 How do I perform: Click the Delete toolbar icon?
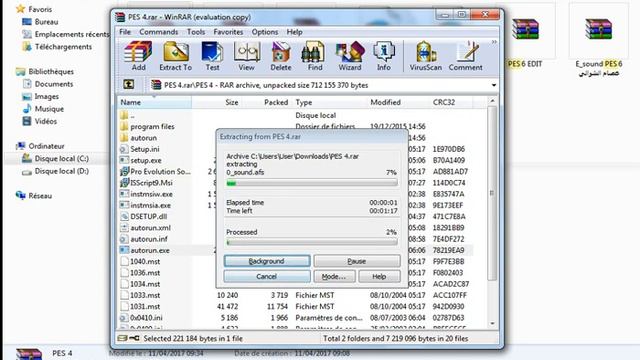pos(281,56)
